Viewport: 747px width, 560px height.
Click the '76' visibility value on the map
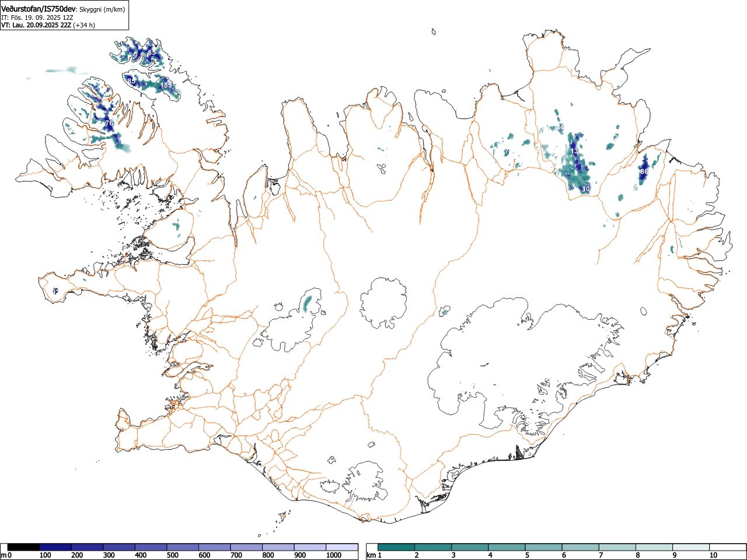click(109, 123)
